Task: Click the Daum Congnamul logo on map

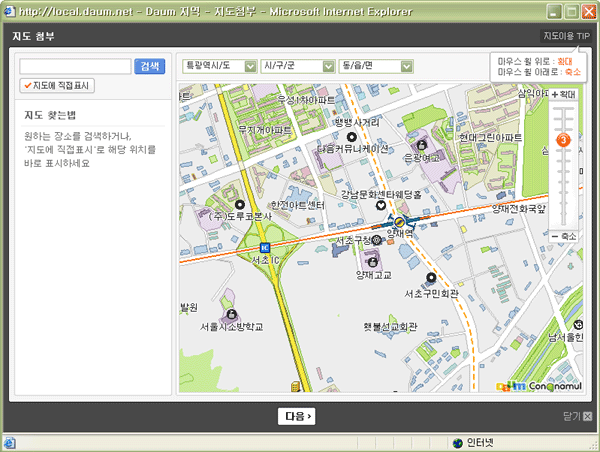Action: (x=539, y=386)
